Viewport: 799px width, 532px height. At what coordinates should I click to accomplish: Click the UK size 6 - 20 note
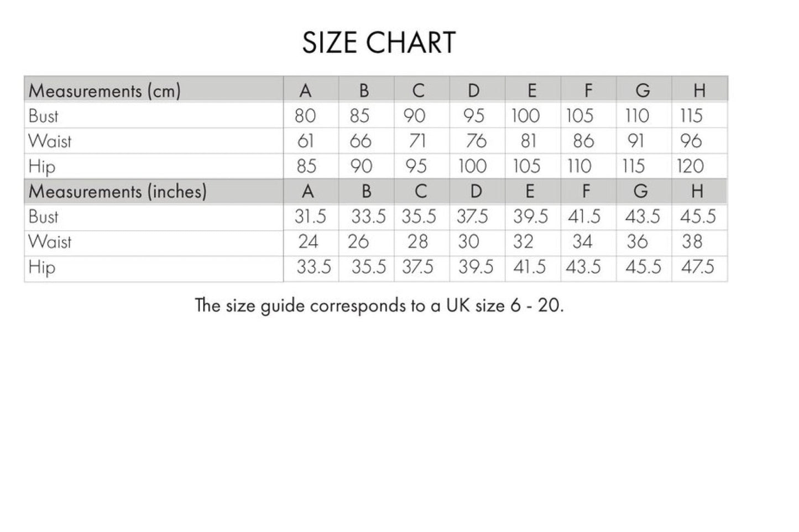[379, 305]
